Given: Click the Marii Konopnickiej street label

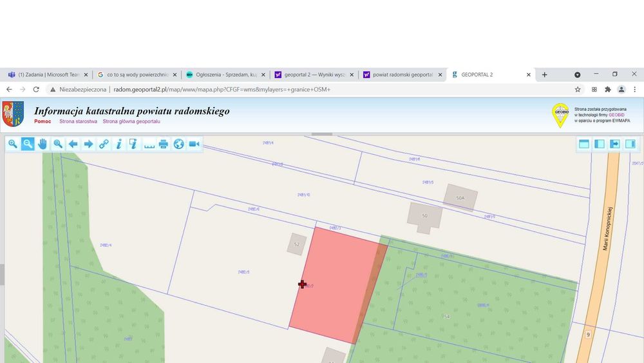Looking at the screenshot, I should 607,229.
